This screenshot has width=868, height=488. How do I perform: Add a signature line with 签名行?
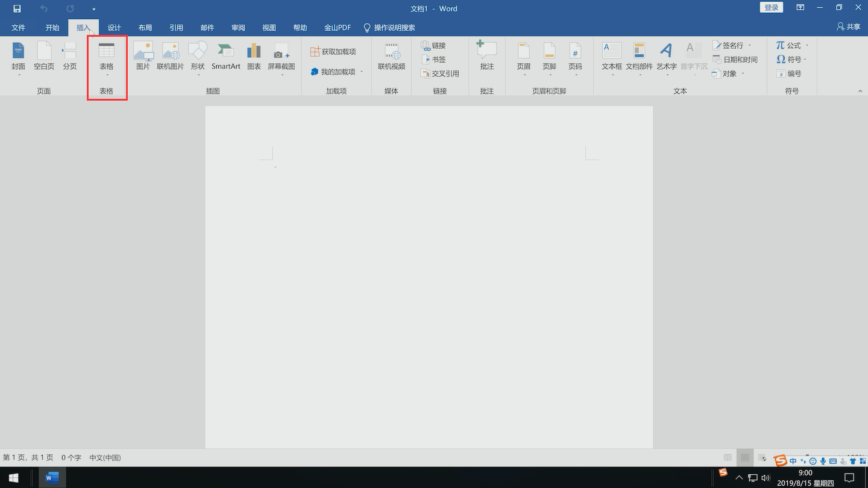(732, 46)
